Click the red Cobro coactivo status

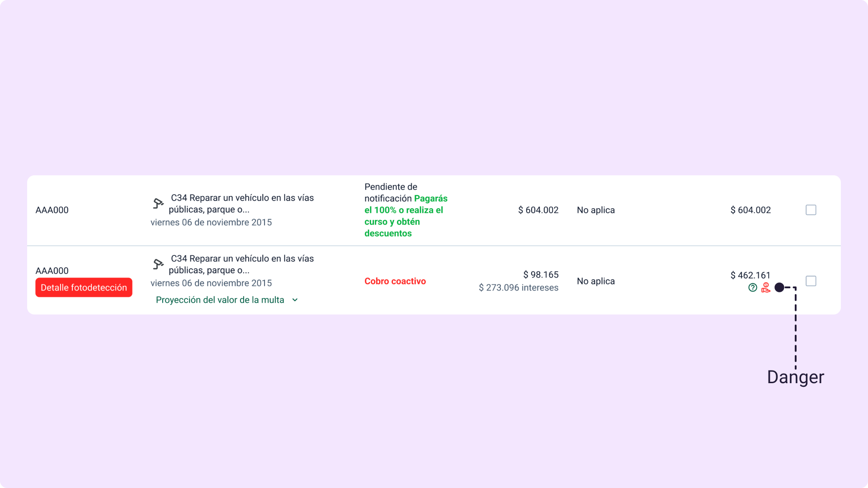click(x=395, y=281)
